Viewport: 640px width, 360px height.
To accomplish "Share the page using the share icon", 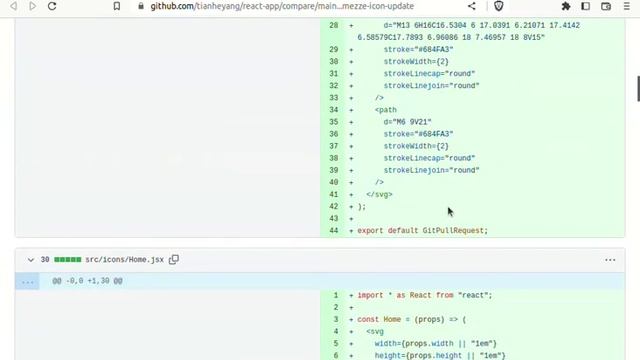I will click(x=472, y=6).
